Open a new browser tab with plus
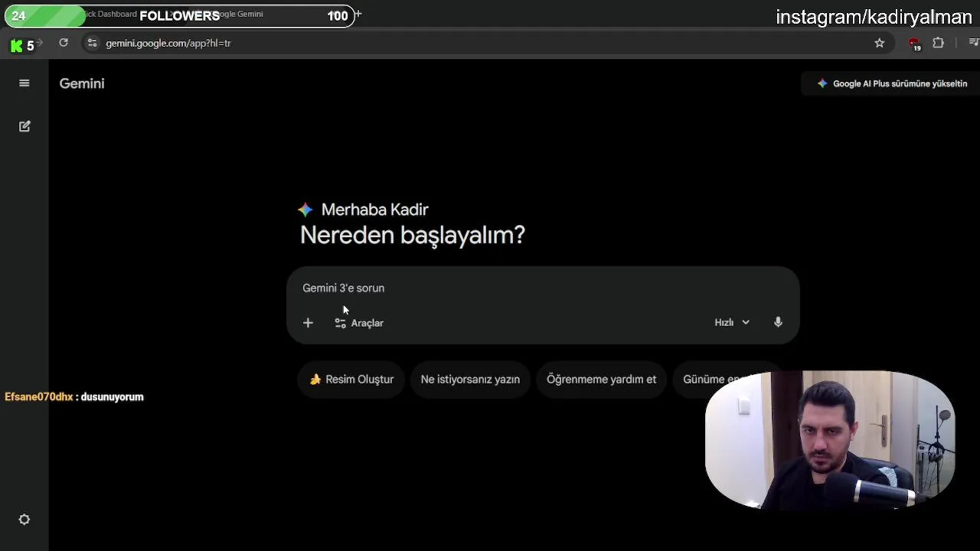 [358, 14]
